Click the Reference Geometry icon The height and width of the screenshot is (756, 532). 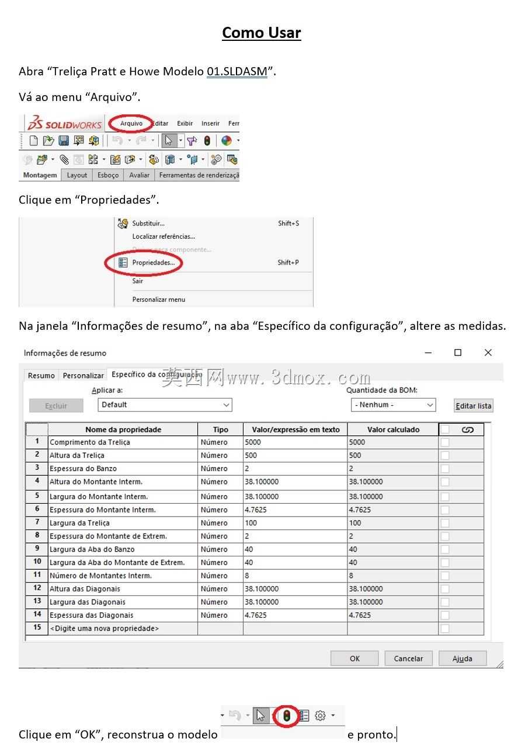(x=192, y=159)
